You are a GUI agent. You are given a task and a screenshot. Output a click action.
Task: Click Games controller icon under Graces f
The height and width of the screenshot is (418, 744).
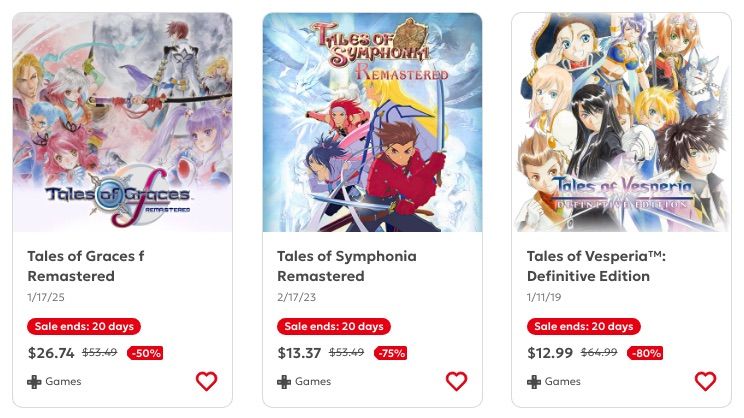point(34,381)
